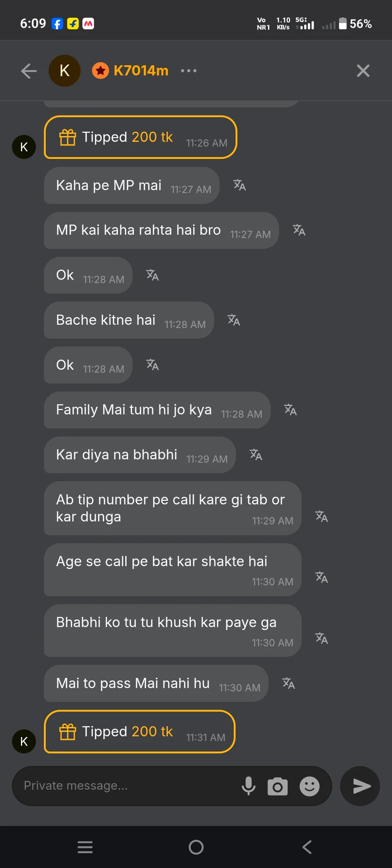This screenshot has width=392, height=868.
Task: Translate 'Family Mai tum hi jo kya' message
Action: click(290, 410)
